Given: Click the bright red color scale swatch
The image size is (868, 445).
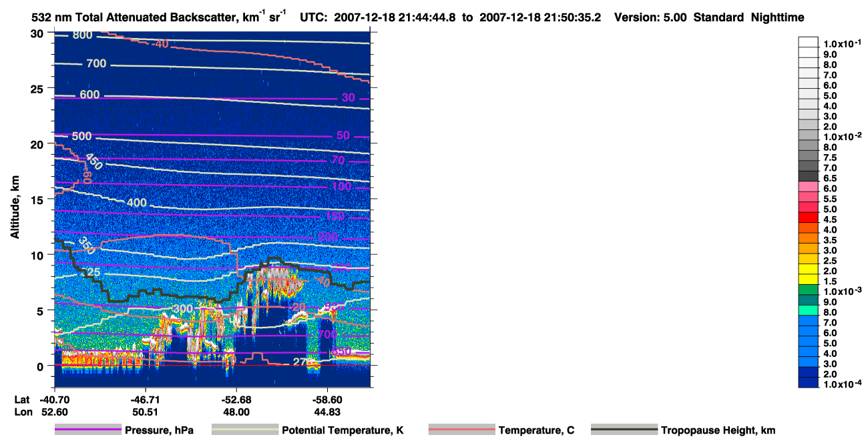Looking at the screenshot, I should click(808, 217).
